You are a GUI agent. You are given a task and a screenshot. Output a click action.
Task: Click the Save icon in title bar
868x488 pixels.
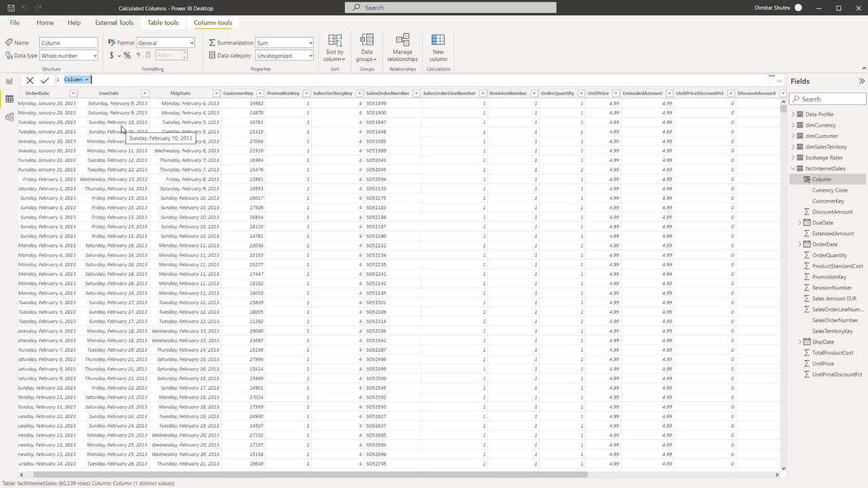[x=10, y=7]
